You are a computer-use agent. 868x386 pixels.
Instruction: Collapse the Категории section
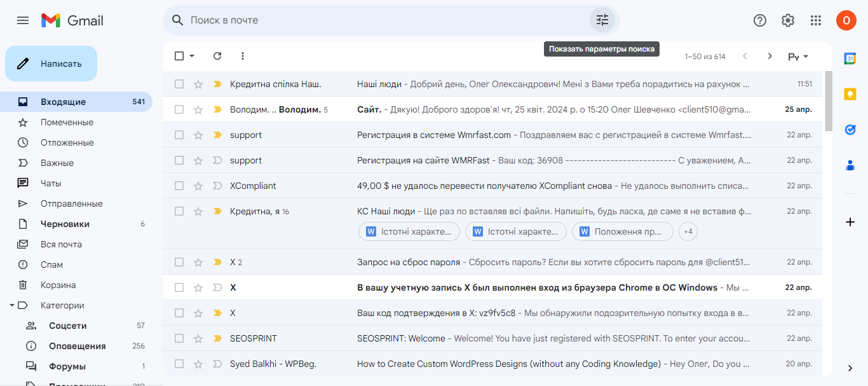(12, 305)
